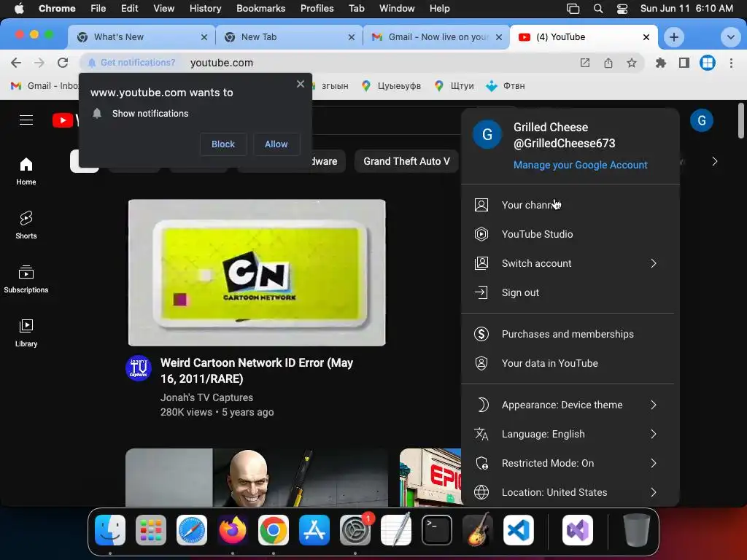Open the YouTube hamburger guide menu

click(26, 120)
